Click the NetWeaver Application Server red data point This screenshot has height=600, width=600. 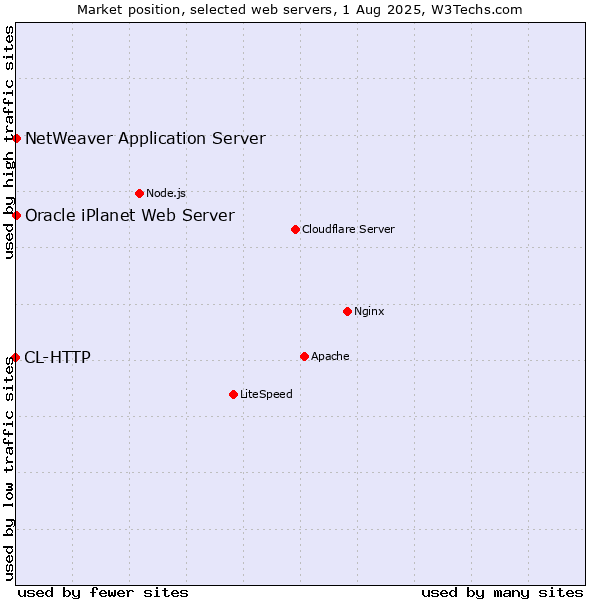(x=16, y=139)
